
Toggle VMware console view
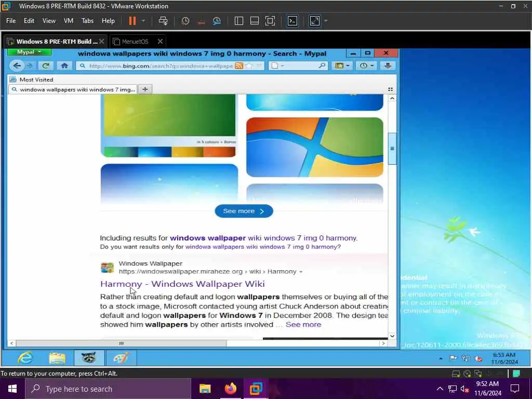click(292, 21)
